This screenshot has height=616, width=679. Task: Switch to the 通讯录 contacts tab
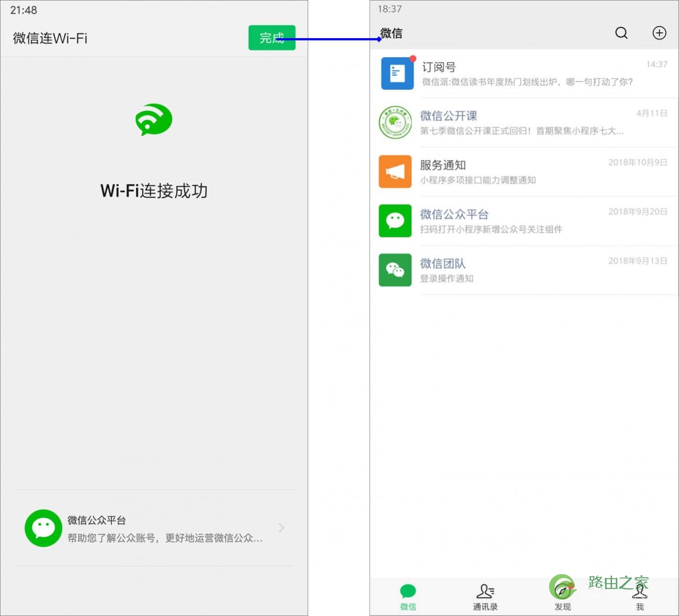[485, 596]
